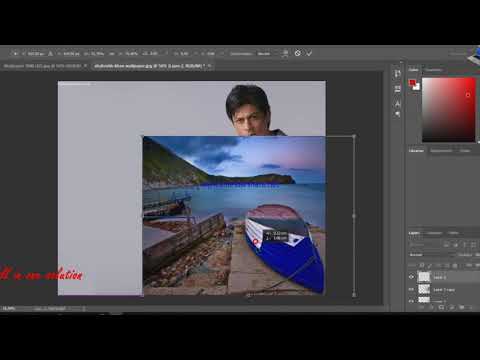Screen dimensions: 480x360
Task: Open the second collapsed panel icon in dock
Action: click(397, 89)
